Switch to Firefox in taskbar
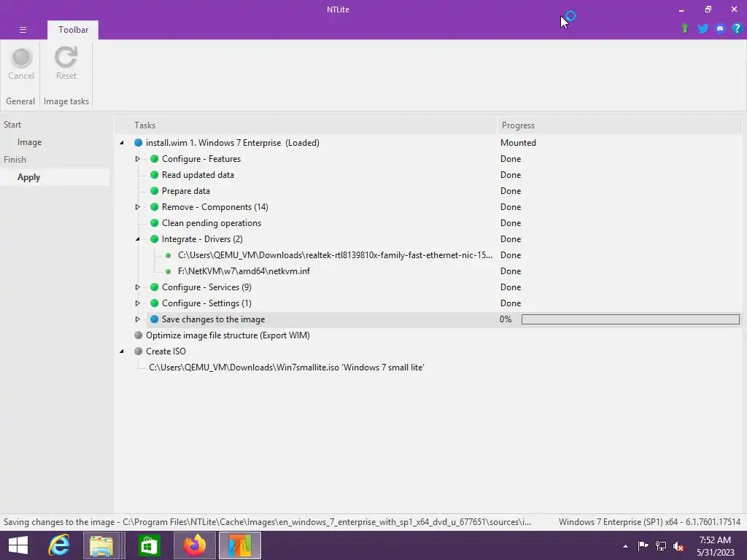The height and width of the screenshot is (560, 747). 194,545
